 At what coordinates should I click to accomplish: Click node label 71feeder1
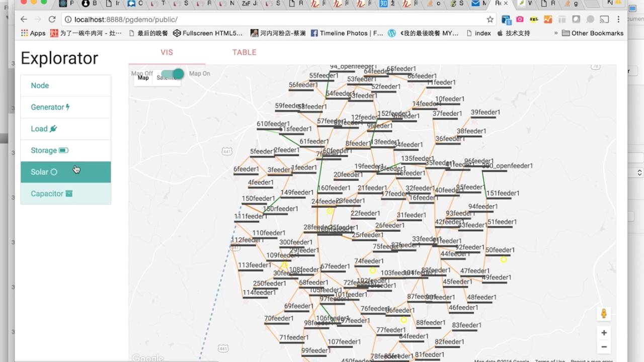(x=294, y=338)
